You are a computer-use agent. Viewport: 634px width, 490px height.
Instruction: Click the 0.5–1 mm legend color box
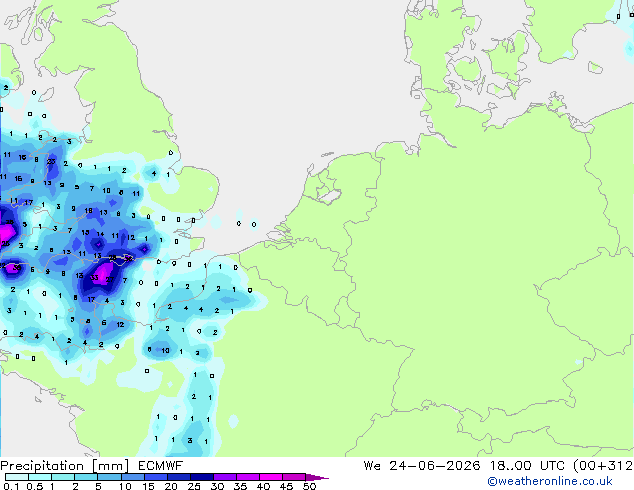(x=40, y=477)
